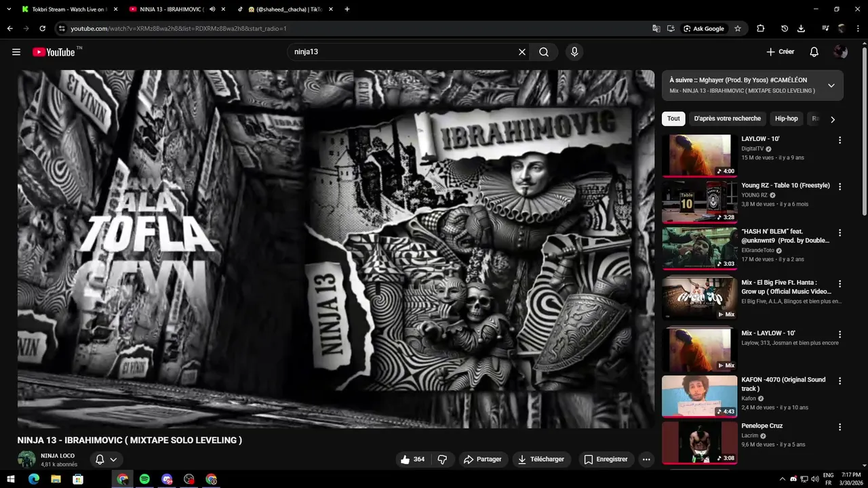Open NINJA LOCO channel avatar
The image size is (868, 488).
(x=26, y=460)
